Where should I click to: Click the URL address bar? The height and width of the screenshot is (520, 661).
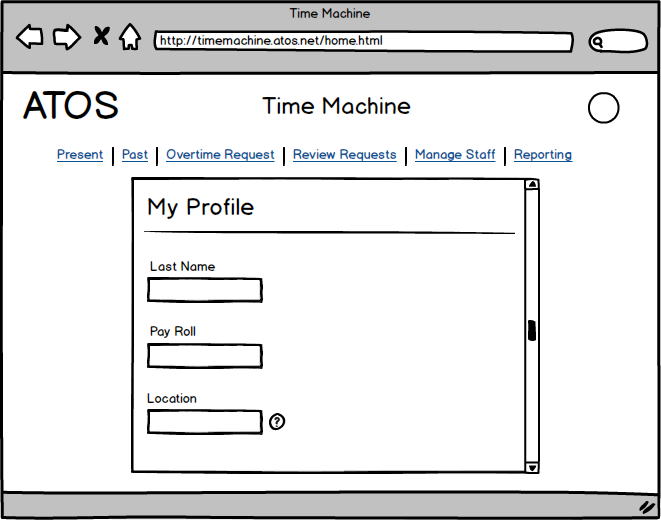[363, 42]
